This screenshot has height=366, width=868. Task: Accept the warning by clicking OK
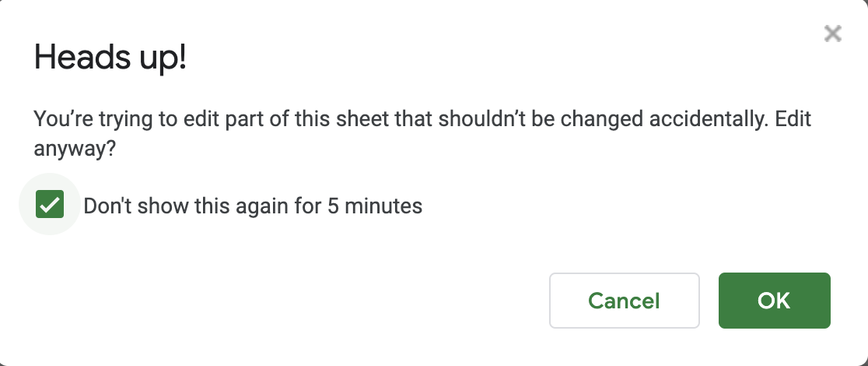point(774,301)
